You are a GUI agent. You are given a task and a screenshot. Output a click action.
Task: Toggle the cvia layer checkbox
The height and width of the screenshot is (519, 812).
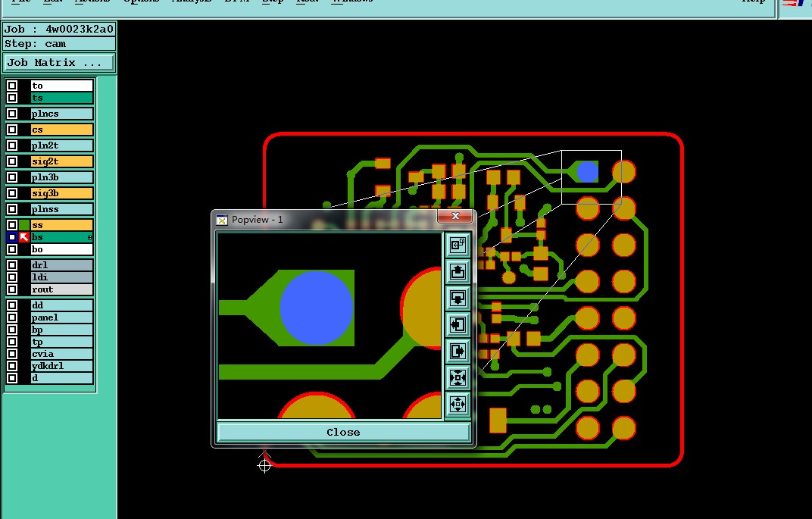12,354
